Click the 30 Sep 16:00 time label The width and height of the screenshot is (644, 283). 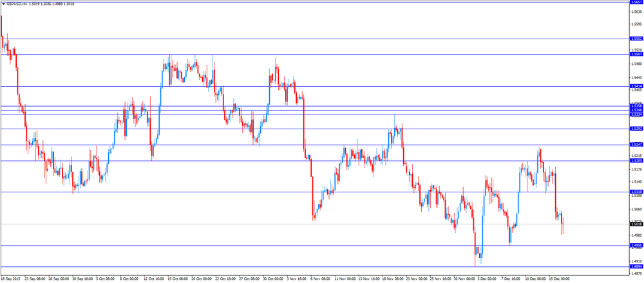tap(82, 278)
